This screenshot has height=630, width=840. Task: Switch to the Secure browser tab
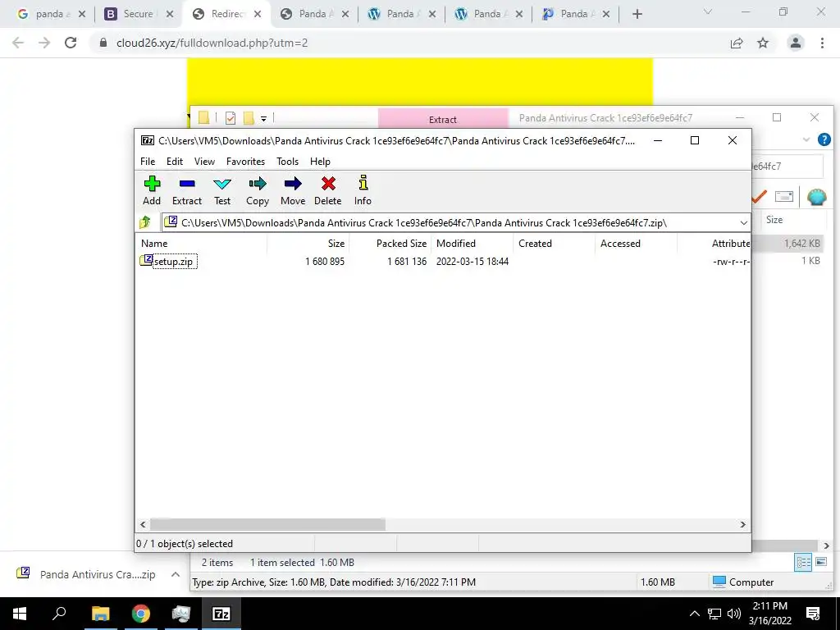(x=138, y=14)
